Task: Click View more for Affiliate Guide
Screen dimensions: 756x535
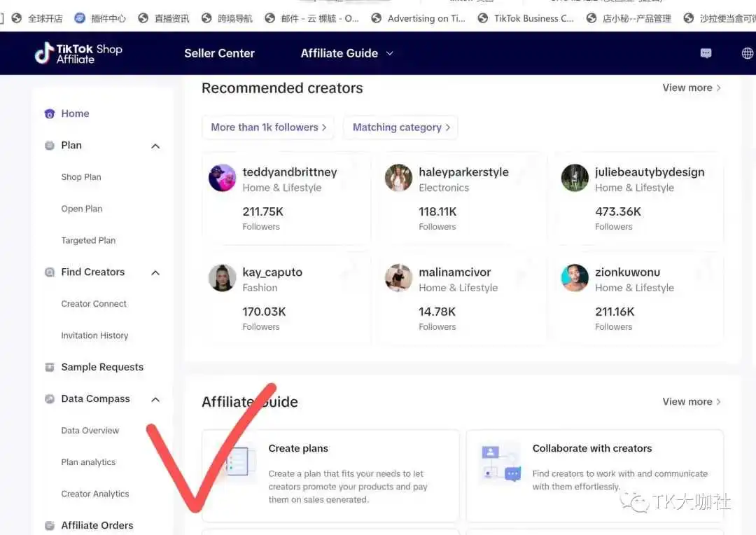Action: 692,402
